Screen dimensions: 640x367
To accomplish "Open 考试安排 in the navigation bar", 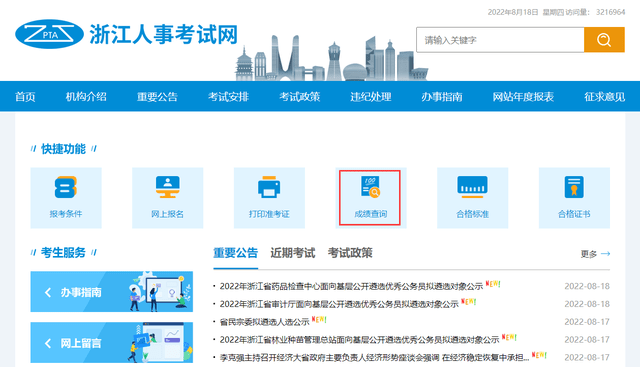I will 228,97.
